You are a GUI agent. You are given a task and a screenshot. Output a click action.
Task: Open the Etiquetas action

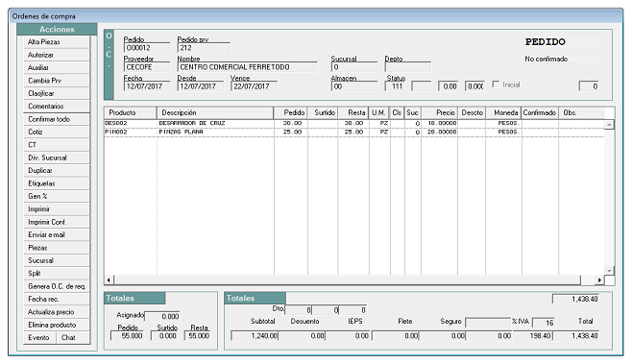coord(57,183)
